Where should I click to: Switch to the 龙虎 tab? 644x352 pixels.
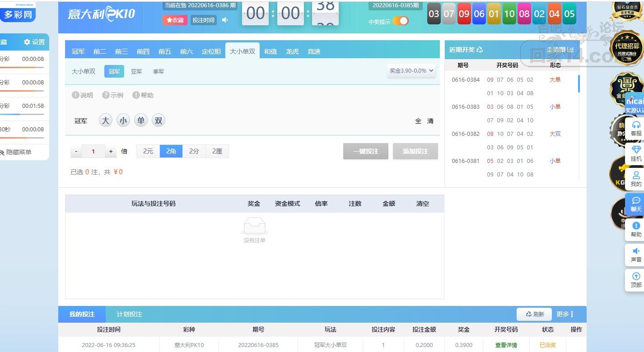pos(292,51)
